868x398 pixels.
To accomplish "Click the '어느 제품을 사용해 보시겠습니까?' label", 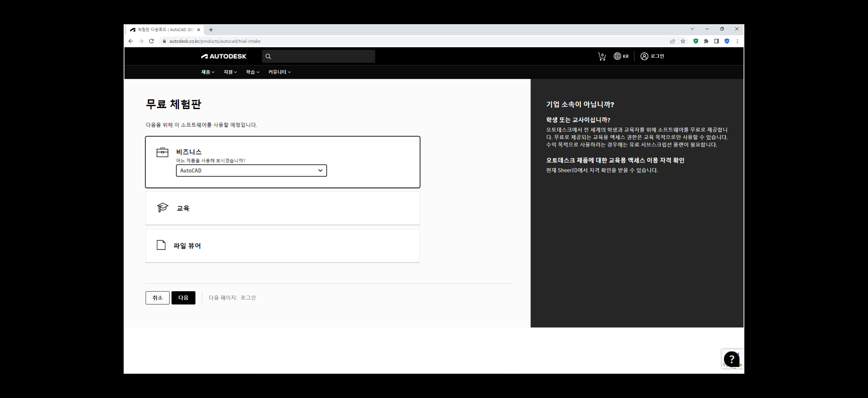I will pos(210,161).
